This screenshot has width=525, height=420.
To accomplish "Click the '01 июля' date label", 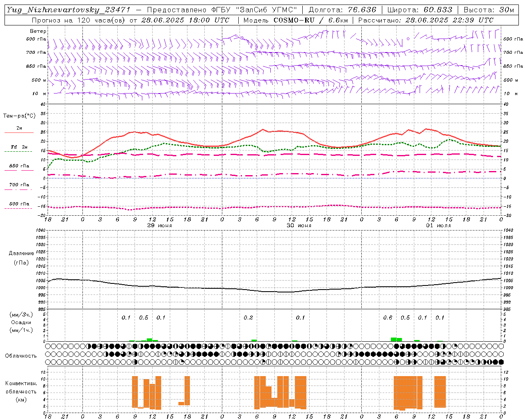I will pos(438,226).
